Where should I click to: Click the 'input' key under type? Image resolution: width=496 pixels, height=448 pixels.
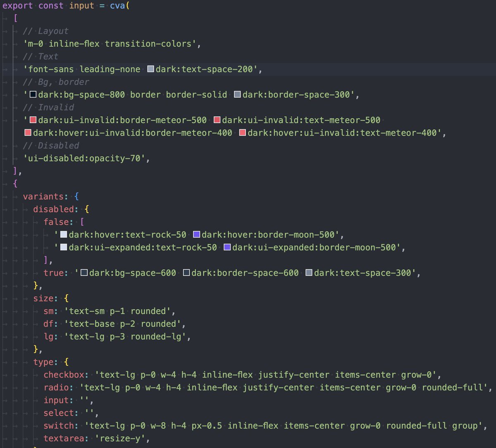pyautogui.click(x=56, y=400)
